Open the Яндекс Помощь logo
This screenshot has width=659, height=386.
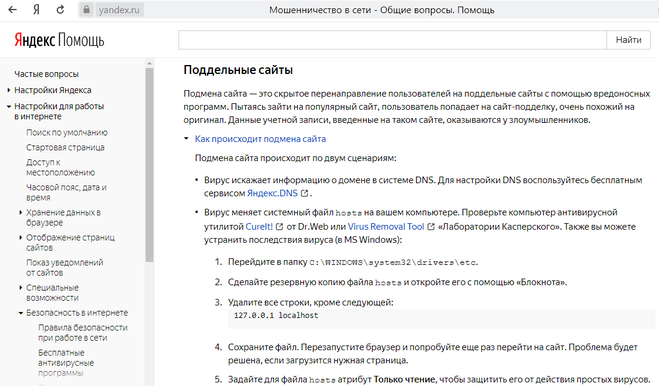pyautogui.click(x=59, y=40)
